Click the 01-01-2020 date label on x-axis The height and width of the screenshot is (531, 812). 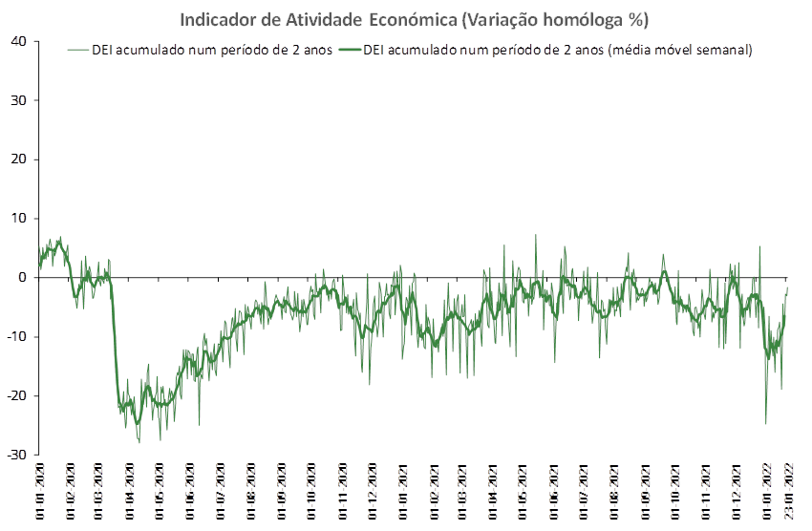(x=40, y=491)
